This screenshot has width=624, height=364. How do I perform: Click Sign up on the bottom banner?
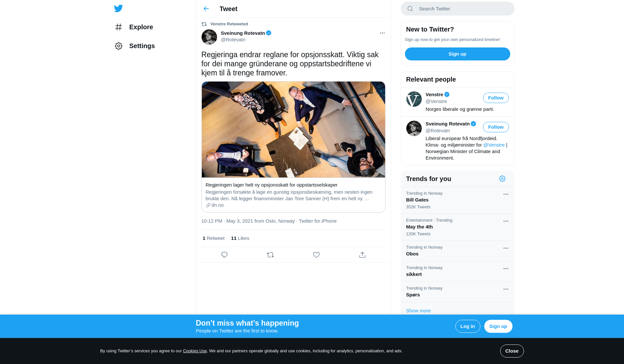point(498,326)
